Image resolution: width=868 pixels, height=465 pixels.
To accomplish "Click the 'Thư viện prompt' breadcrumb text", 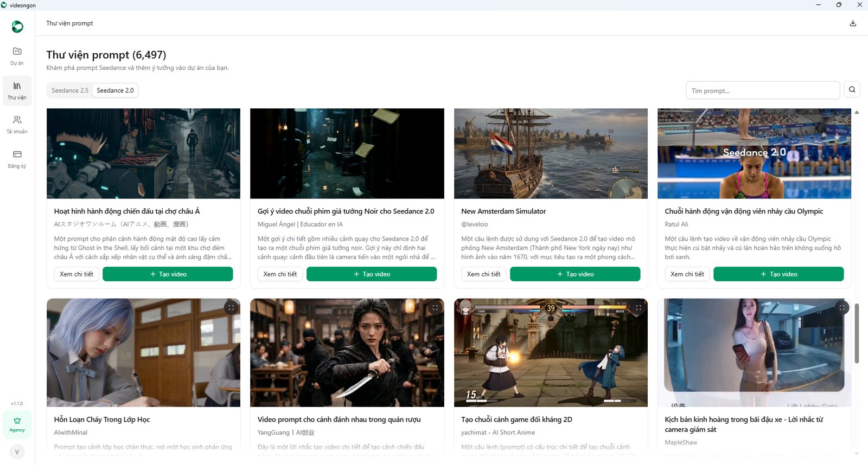I will (69, 23).
